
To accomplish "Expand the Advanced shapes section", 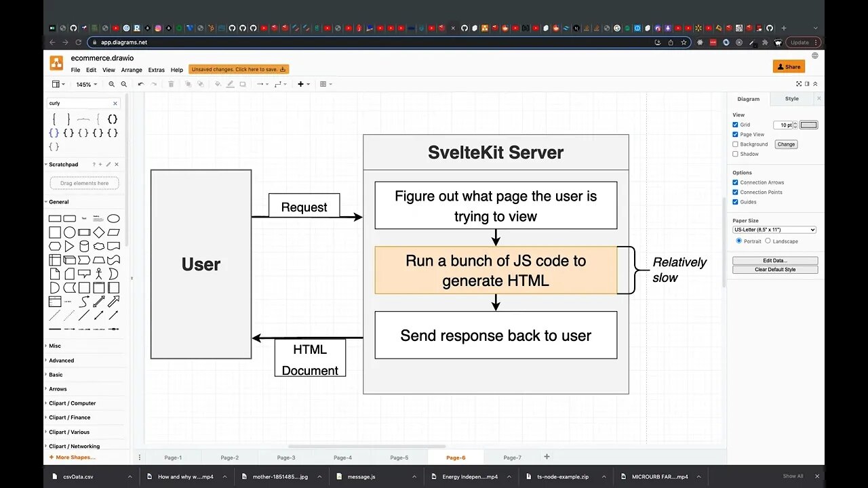I will [61, 361].
